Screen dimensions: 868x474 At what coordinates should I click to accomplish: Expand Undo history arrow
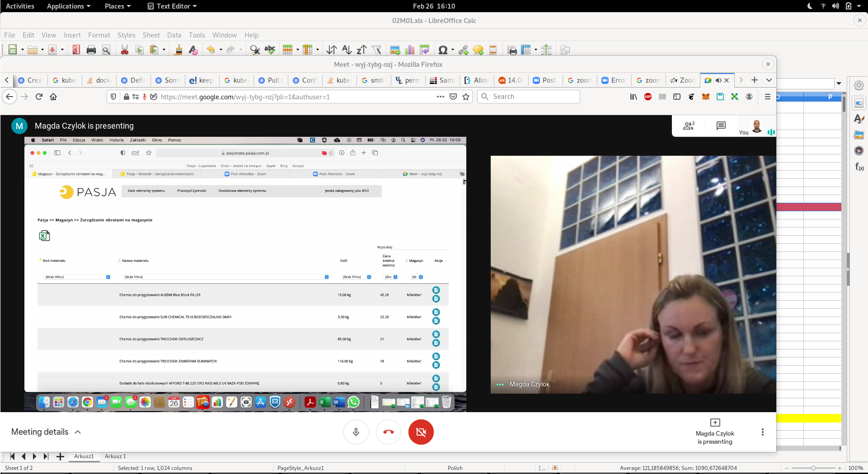221,50
